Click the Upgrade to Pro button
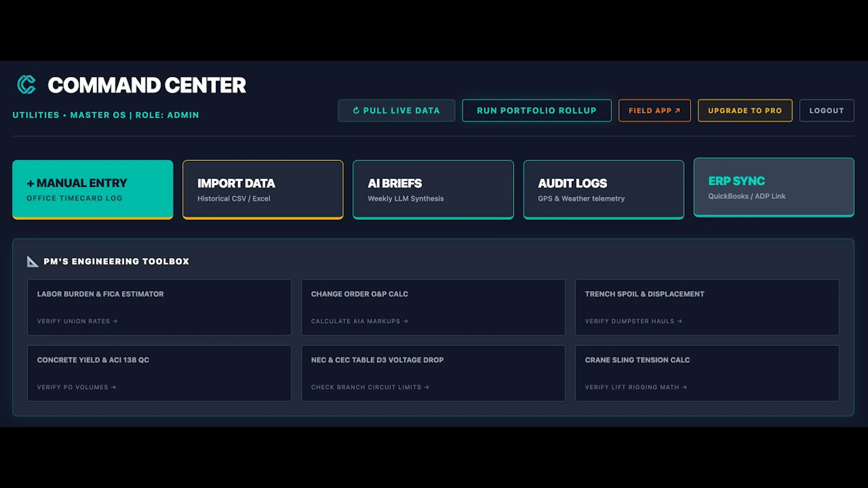868x488 pixels. click(x=745, y=111)
